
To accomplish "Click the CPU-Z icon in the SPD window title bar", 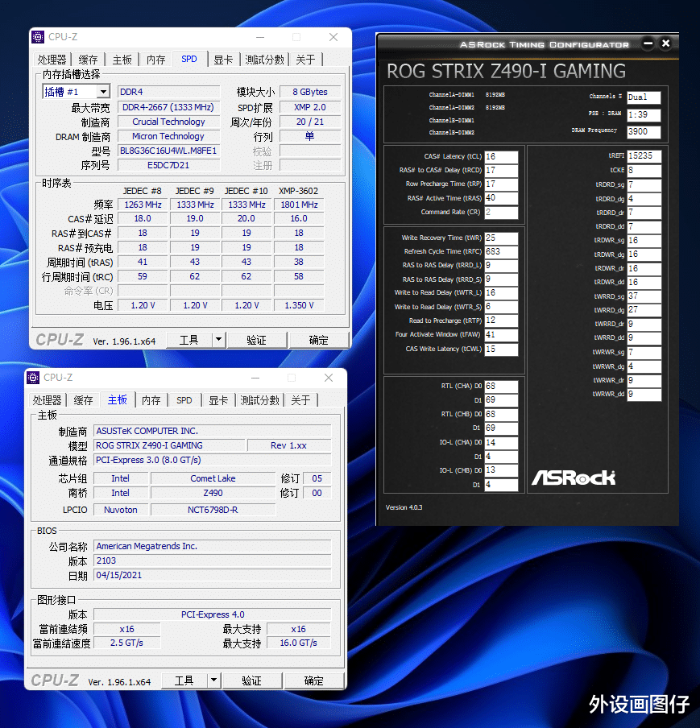I will click(x=36, y=36).
